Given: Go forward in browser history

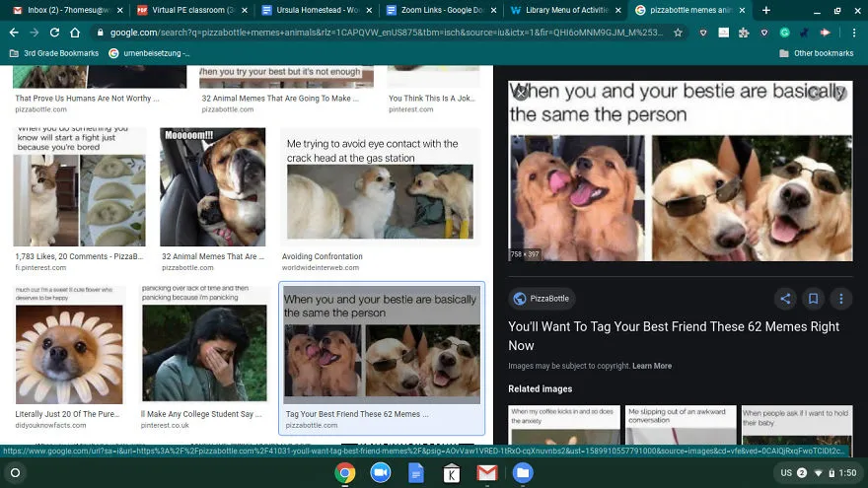Looking at the screenshot, I should [35, 33].
